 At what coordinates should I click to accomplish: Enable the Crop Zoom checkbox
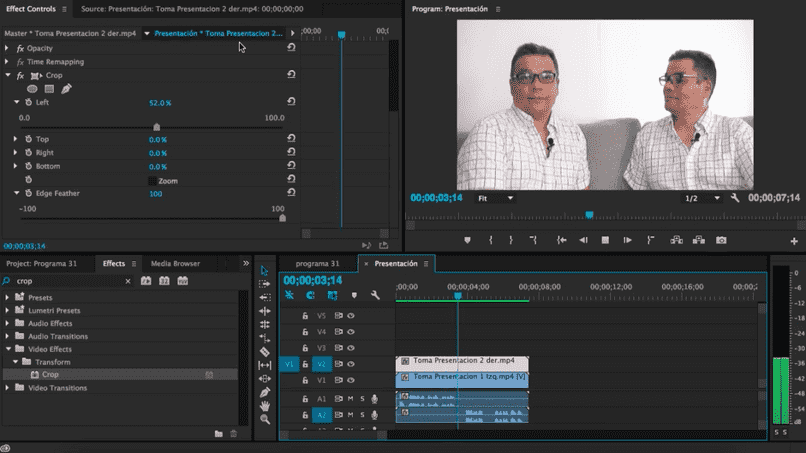tap(152, 181)
